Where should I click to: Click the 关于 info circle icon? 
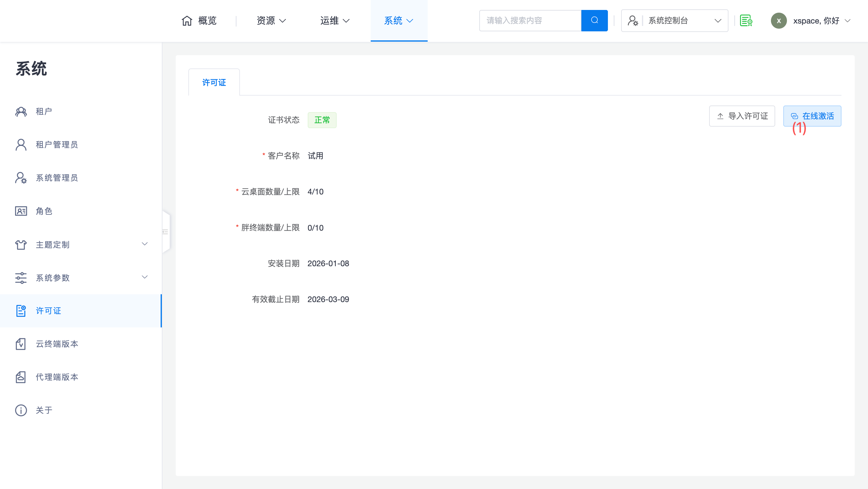21,411
